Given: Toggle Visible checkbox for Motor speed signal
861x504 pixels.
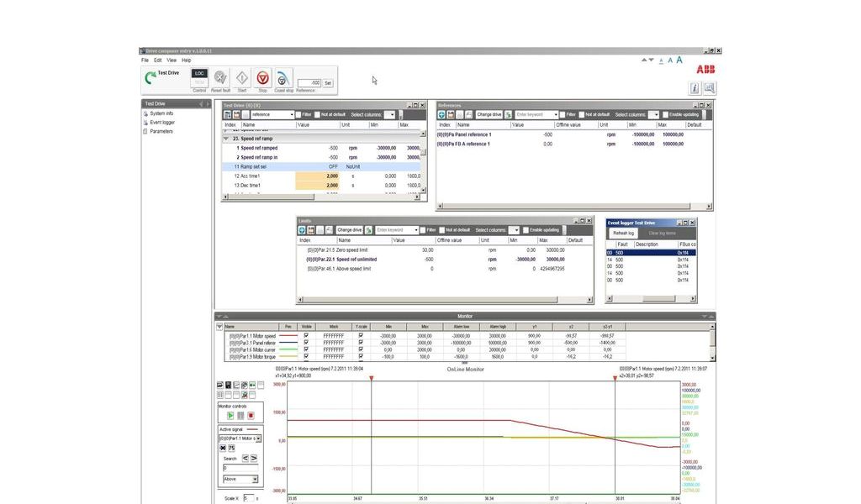Looking at the screenshot, I should (306, 335).
